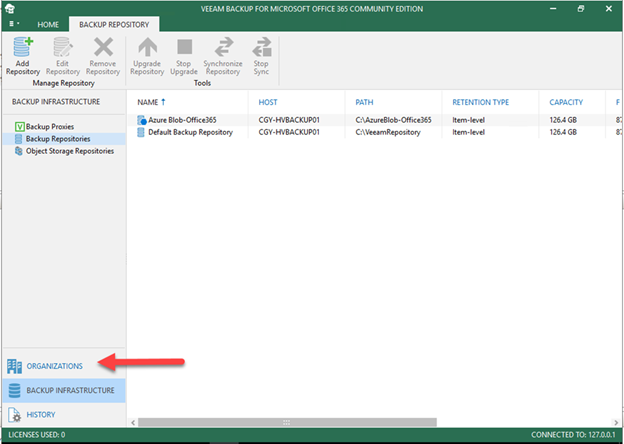
Task: Click the HISTORY gear document icon
Action: pos(15,415)
